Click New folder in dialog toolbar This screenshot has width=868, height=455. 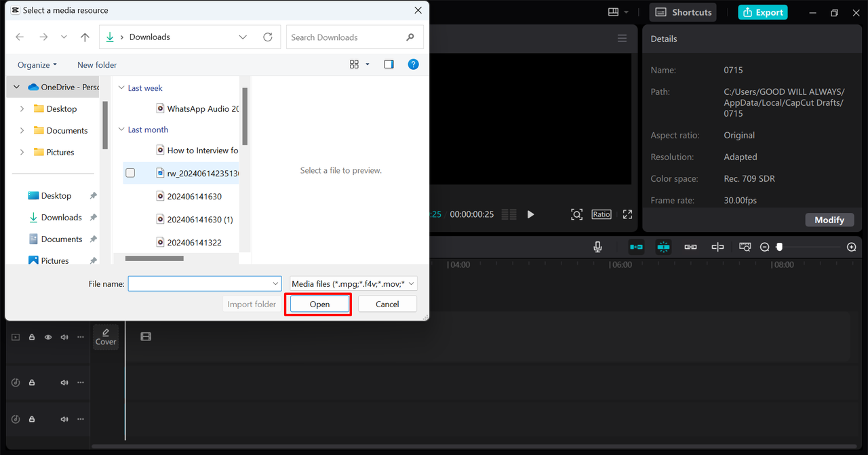click(x=97, y=64)
